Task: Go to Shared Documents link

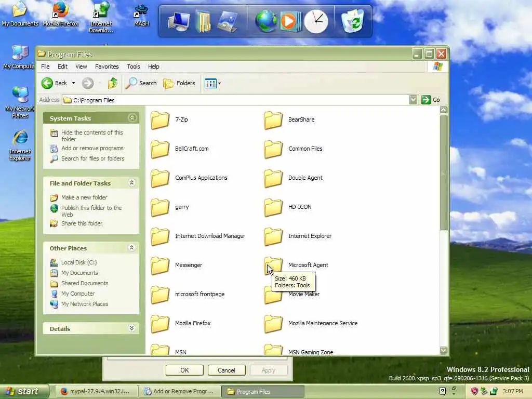Action: [85, 283]
